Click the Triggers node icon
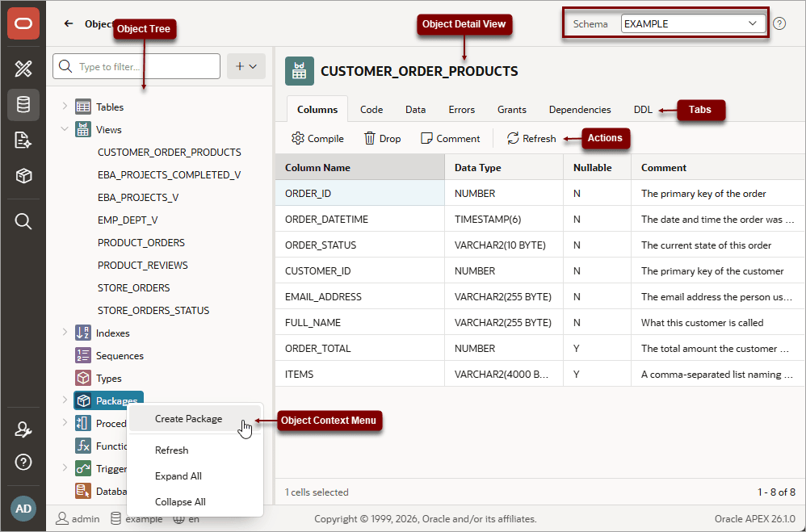 83,469
